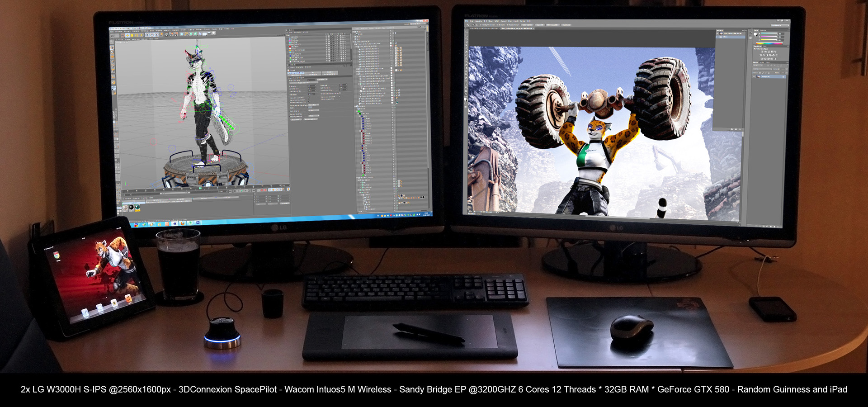868x407 pixels.
Task: Toggle the Y axis lock in Cinema 4D
Action: point(152,35)
